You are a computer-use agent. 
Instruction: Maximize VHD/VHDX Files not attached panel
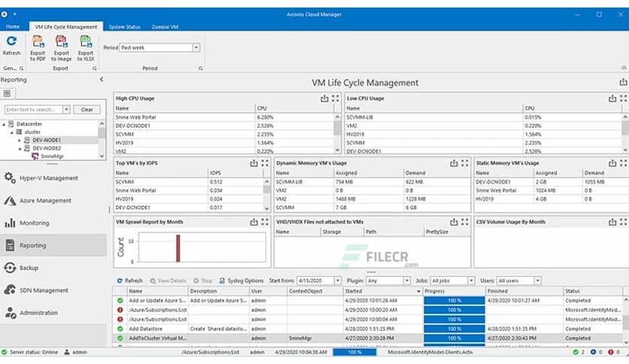click(x=464, y=222)
